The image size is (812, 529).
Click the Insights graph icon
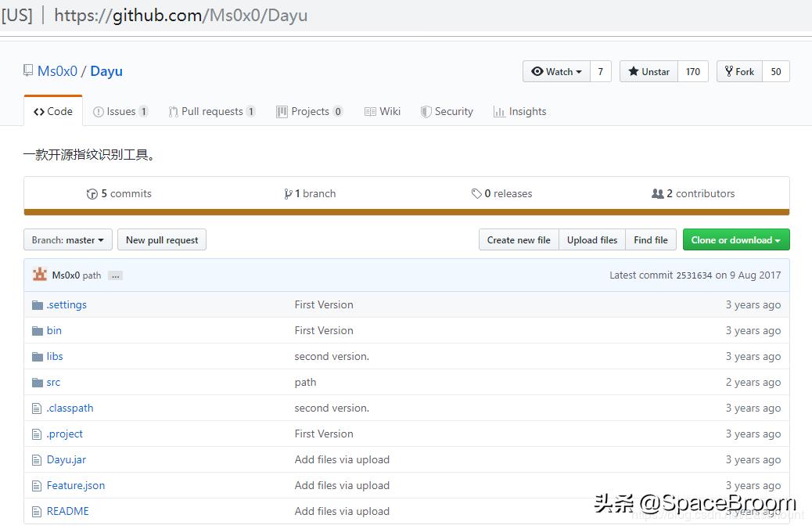pyautogui.click(x=499, y=111)
